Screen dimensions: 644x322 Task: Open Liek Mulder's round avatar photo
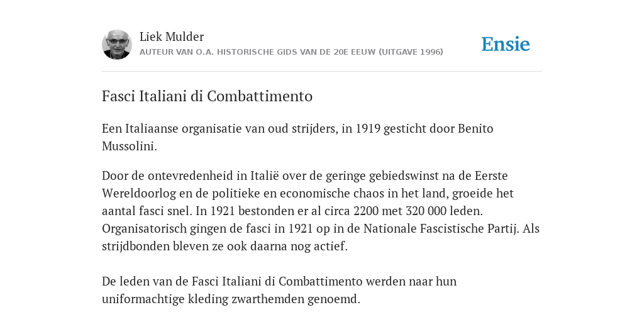[x=117, y=45]
